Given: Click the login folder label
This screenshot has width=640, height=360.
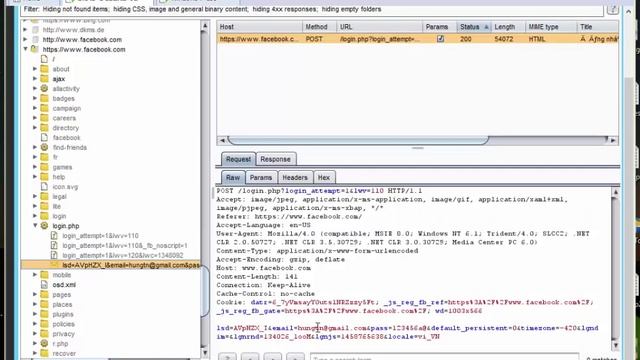Looking at the screenshot, I should click(59, 216).
